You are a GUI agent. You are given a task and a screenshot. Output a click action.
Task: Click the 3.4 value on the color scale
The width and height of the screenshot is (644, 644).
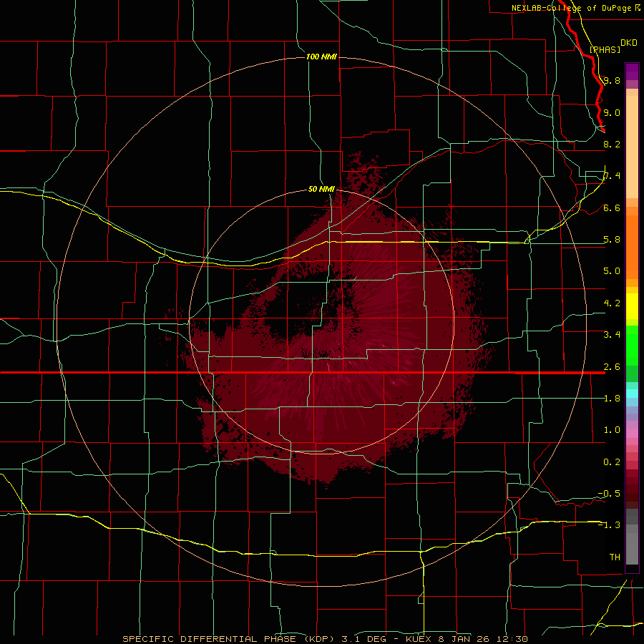(x=611, y=334)
